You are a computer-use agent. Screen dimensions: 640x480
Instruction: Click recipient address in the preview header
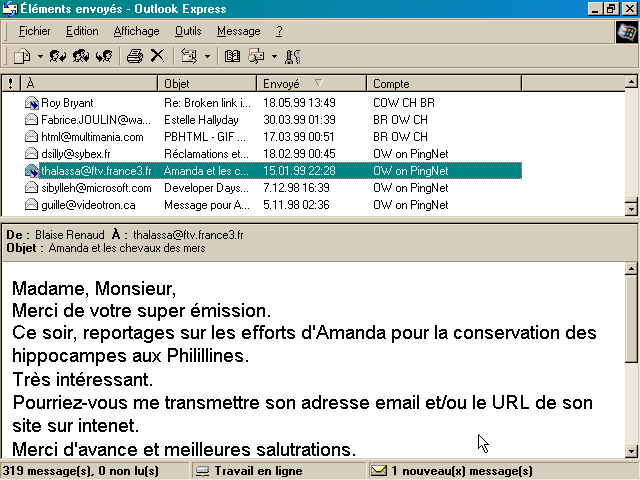click(x=188, y=235)
